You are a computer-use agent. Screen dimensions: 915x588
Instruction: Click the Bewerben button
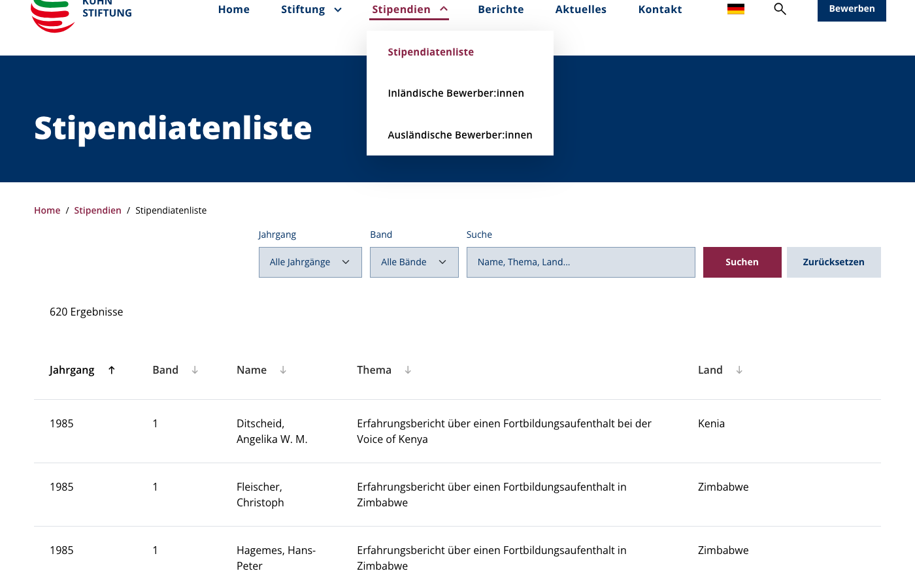(852, 9)
